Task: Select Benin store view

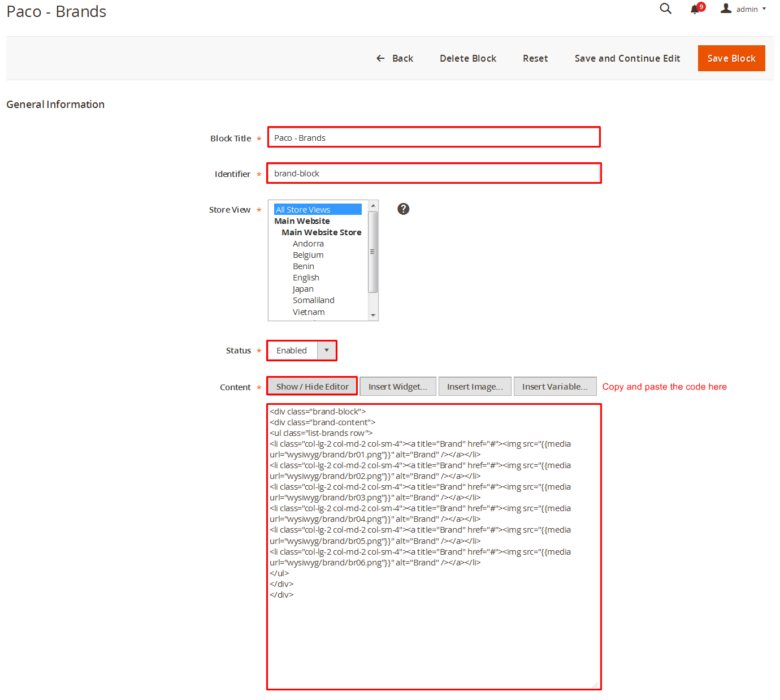Action: pyautogui.click(x=304, y=266)
